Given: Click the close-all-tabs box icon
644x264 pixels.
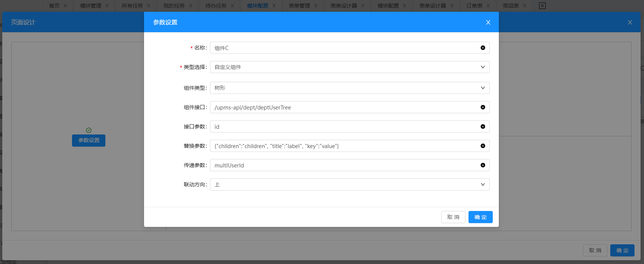Looking at the screenshot, I should (x=542, y=6).
